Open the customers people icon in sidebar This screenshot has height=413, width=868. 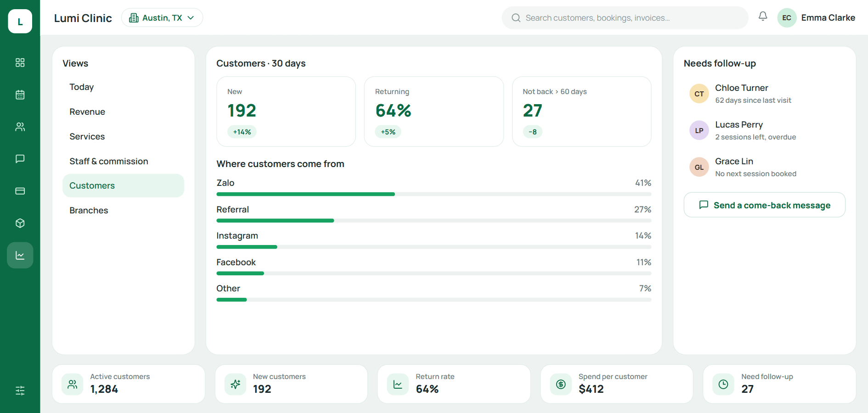point(20,127)
